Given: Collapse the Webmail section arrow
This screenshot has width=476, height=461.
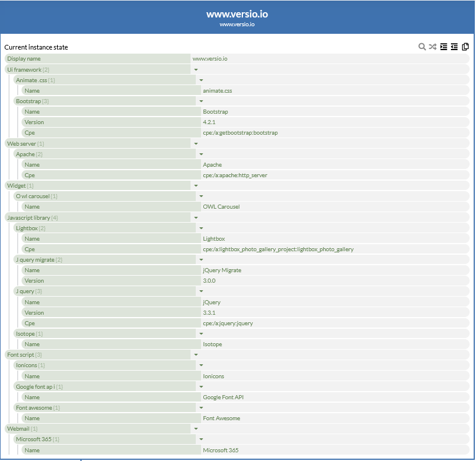Looking at the screenshot, I should (196, 429).
